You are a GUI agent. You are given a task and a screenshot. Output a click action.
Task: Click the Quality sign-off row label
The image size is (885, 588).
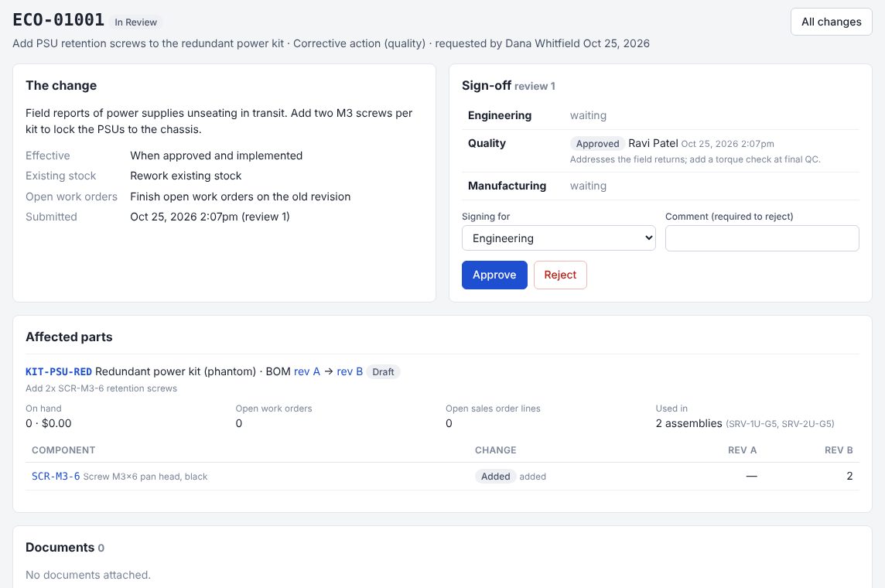point(487,143)
